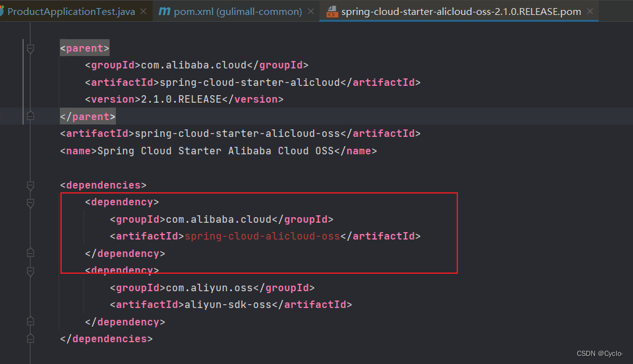This screenshot has width=633, height=364.
Task: Fold the first dependency element in the gutter
Action: (29, 202)
